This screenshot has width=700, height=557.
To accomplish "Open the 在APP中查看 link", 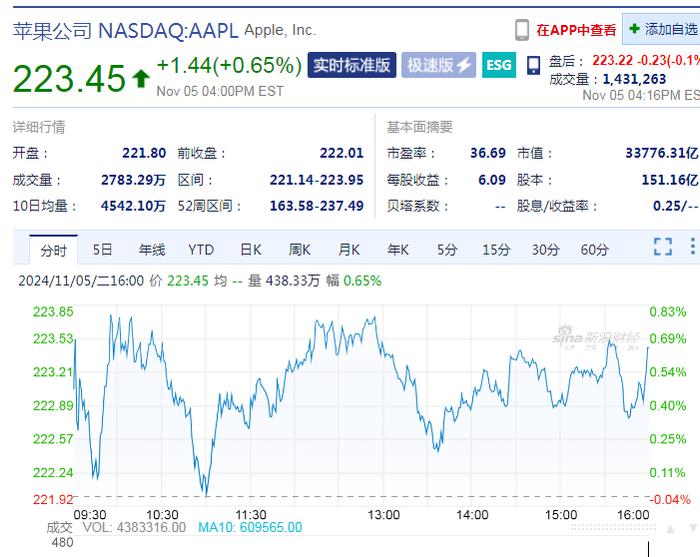I will [576, 30].
